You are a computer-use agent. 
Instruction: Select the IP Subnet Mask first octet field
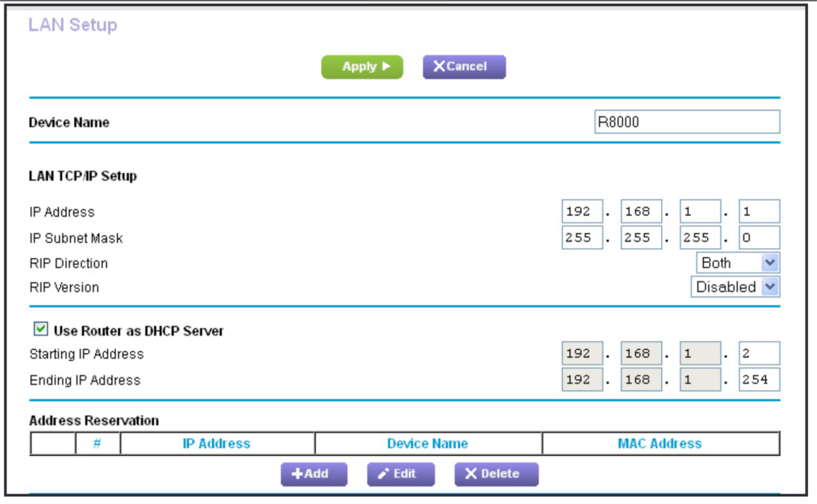pos(582,238)
